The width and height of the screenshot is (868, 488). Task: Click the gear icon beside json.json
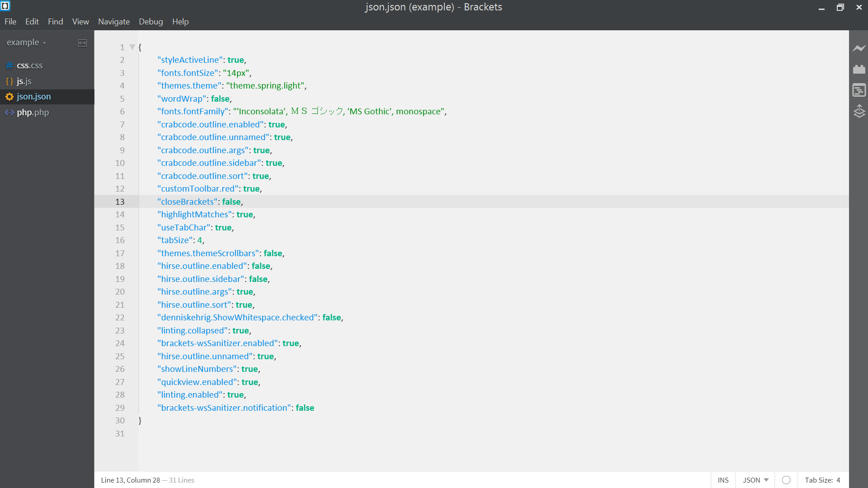tap(9, 96)
